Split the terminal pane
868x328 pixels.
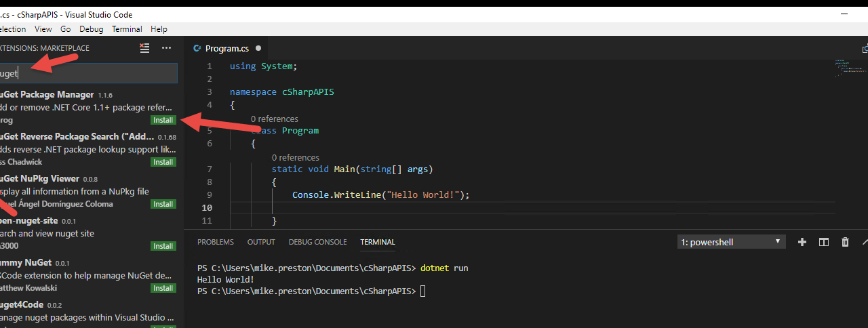pos(824,242)
